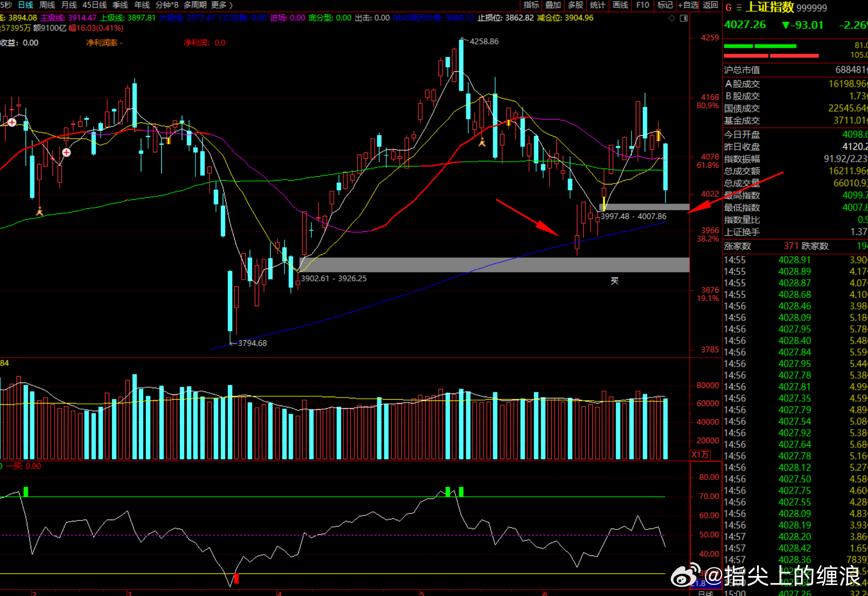Click the 返回 back button
This screenshot has height=596, width=868.
[x=711, y=5]
